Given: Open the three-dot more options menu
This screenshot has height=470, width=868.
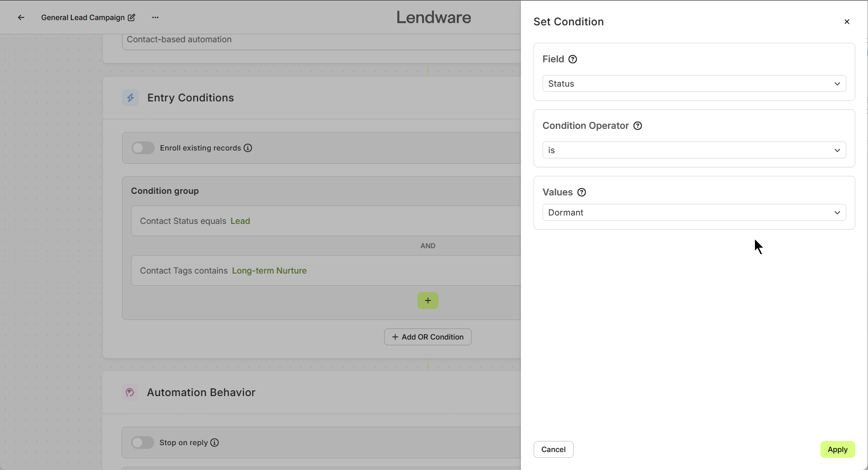Looking at the screenshot, I should point(155,17).
